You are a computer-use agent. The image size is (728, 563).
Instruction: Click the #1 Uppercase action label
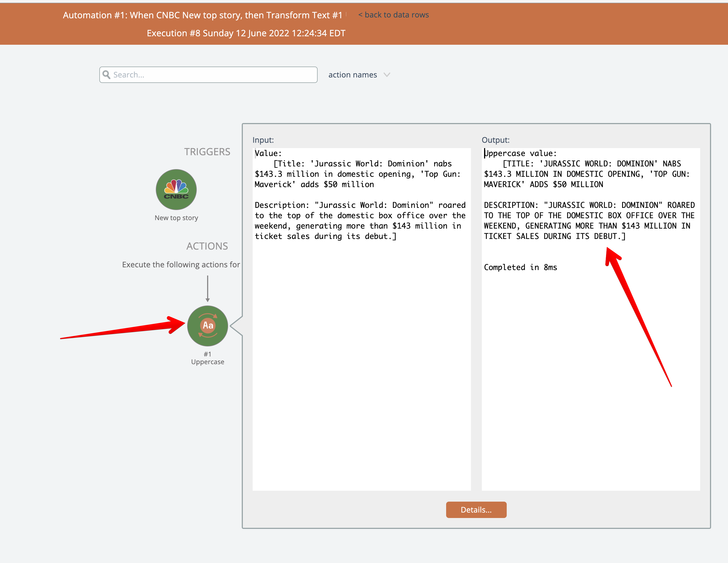click(x=207, y=358)
